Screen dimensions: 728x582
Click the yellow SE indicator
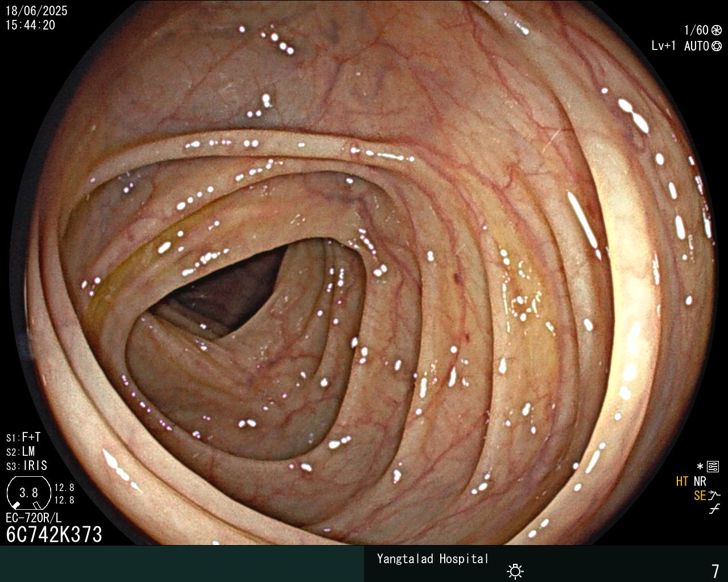coord(700,496)
